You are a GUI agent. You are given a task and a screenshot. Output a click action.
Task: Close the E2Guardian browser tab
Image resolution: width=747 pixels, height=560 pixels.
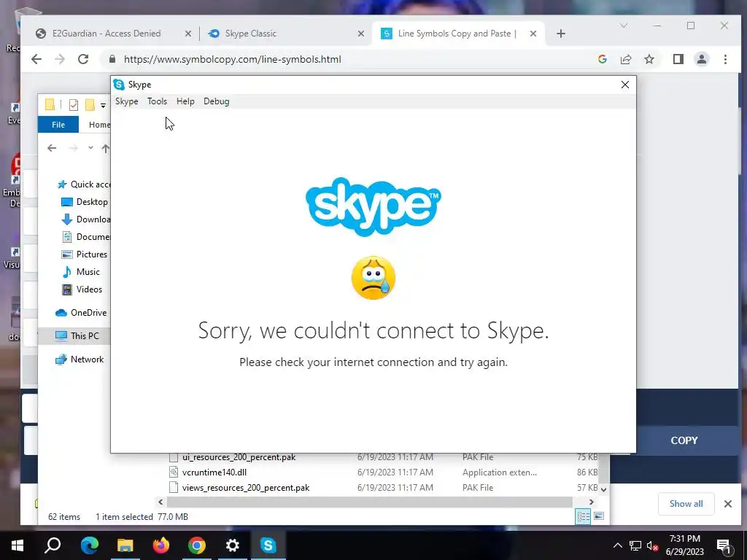click(x=188, y=34)
